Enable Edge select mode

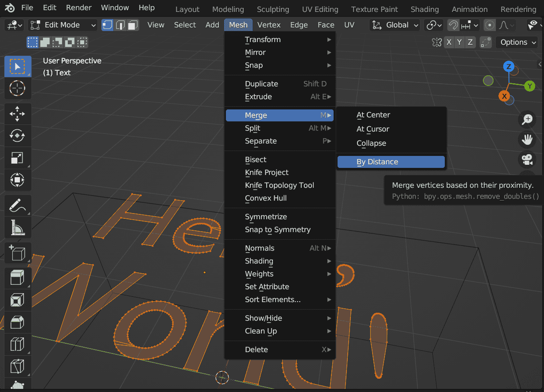click(x=120, y=25)
